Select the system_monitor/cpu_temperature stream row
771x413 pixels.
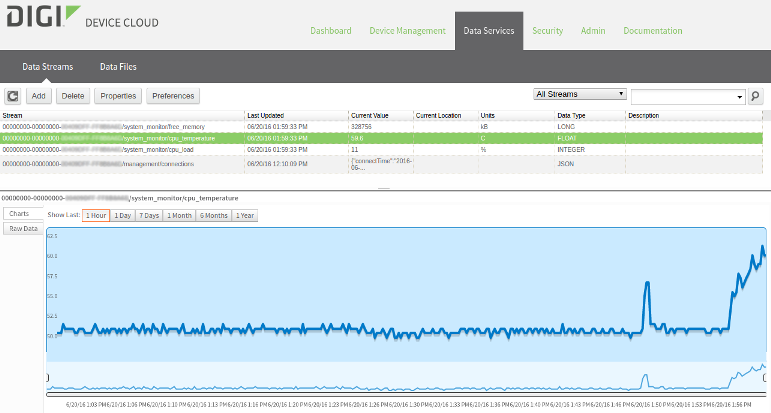(381, 138)
